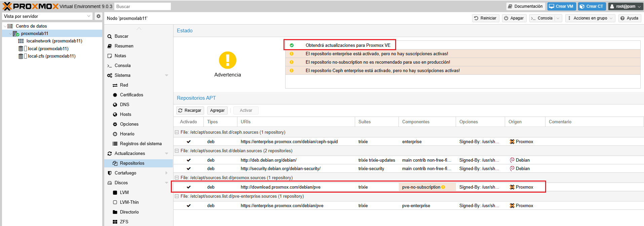
Task: Toggle enabled checkmark for enterprise pve repository
Action: point(189,206)
